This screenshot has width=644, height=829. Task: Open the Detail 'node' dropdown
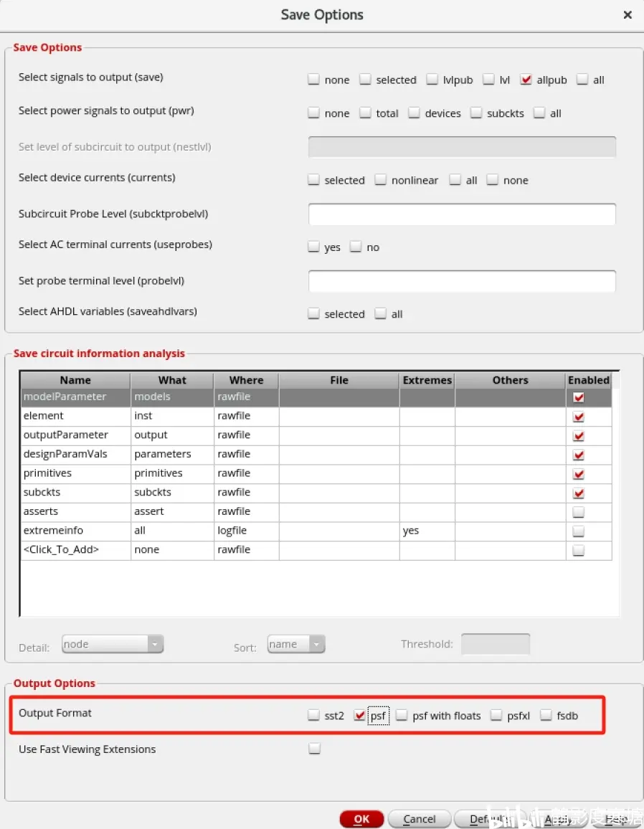pos(113,644)
